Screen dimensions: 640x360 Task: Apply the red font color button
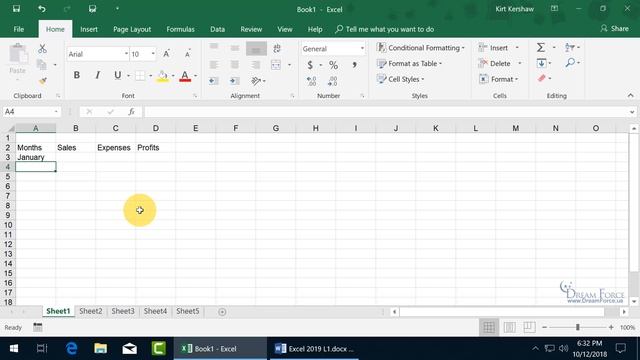(x=185, y=76)
